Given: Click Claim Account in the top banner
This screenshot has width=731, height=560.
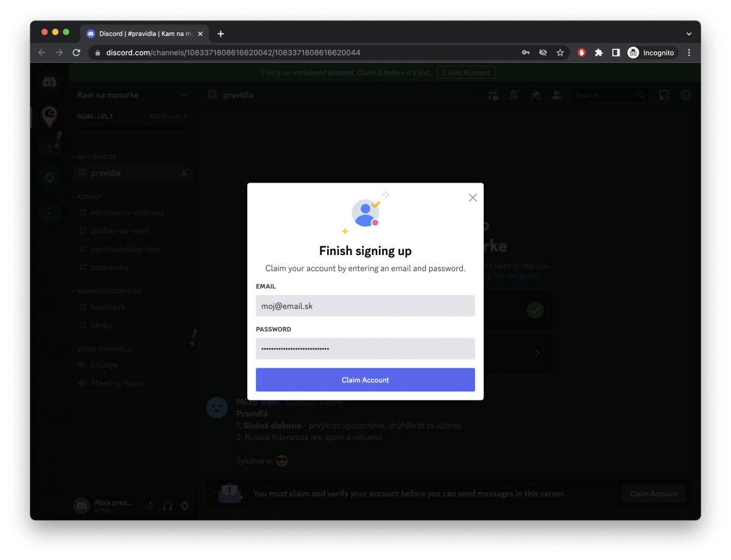Looking at the screenshot, I should (x=466, y=72).
